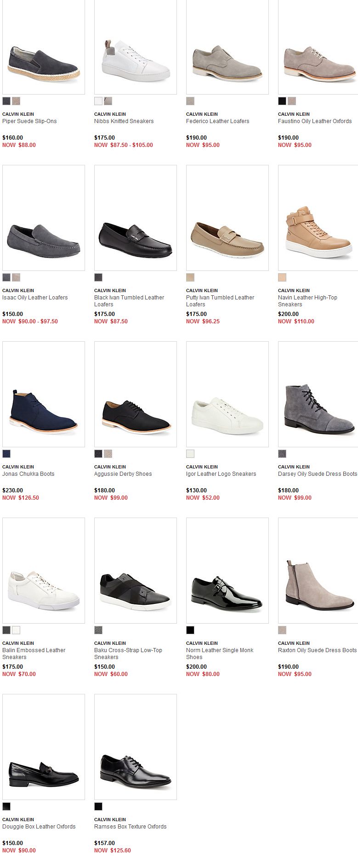Select the white swatch for Balin Embossed Leather Sneakers
358x868 pixels.
pyautogui.click(x=16, y=630)
